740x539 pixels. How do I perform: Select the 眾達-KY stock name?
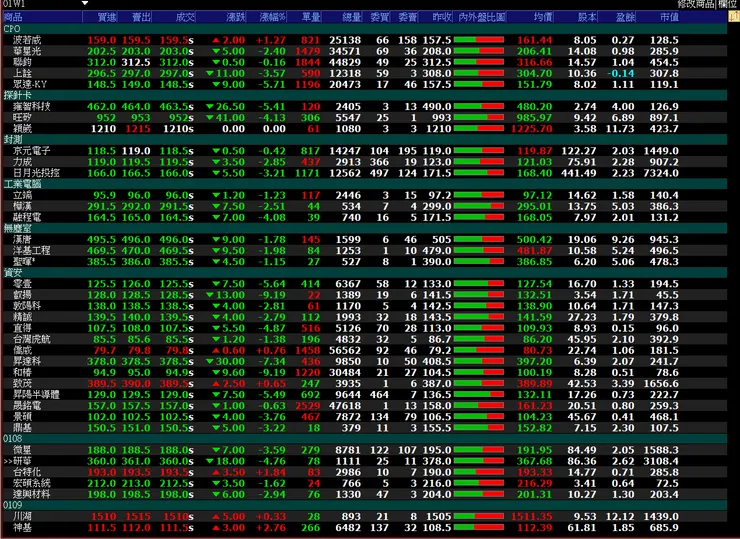30,84
